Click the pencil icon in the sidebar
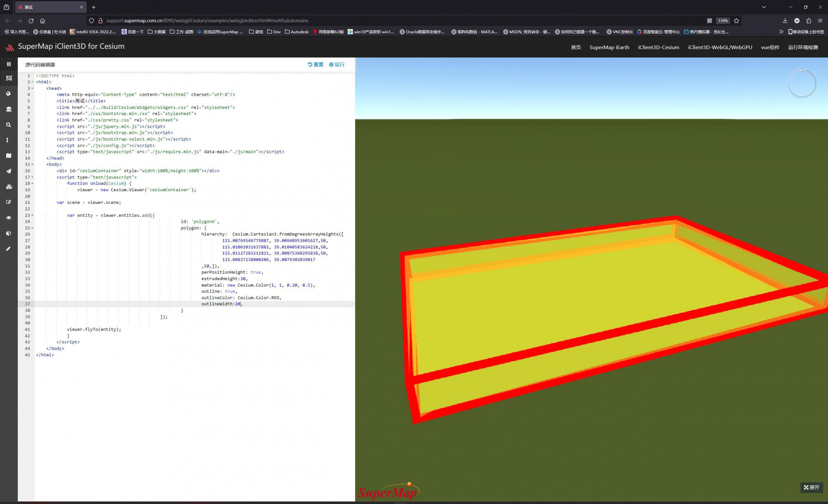Image resolution: width=828 pixels, height=504 pixels. tap(8, 249)
